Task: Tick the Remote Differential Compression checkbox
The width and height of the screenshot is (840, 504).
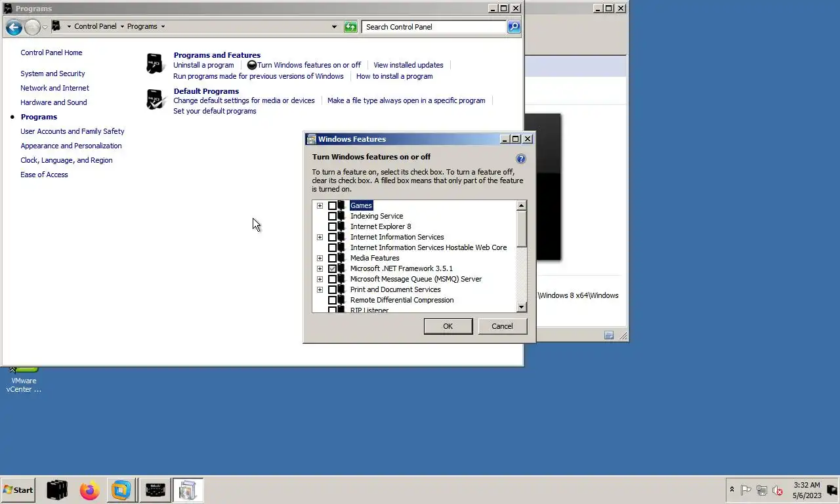Action: (332, 300)
